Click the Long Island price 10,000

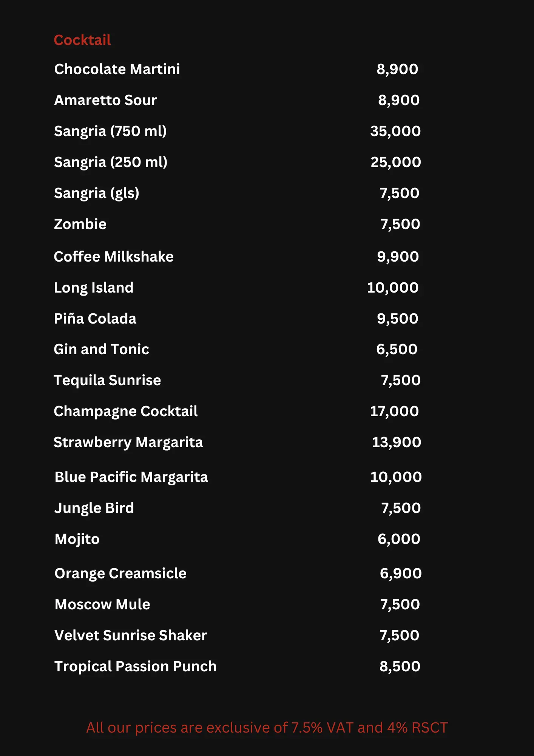(x=393, y=288)
